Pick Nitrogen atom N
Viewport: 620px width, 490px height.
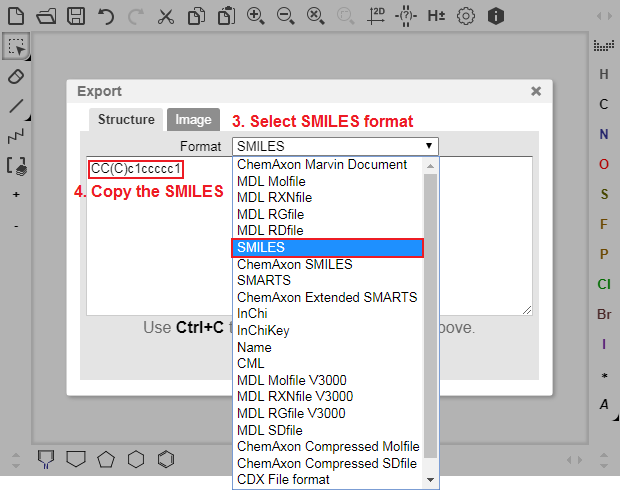(x=603, y=134)
